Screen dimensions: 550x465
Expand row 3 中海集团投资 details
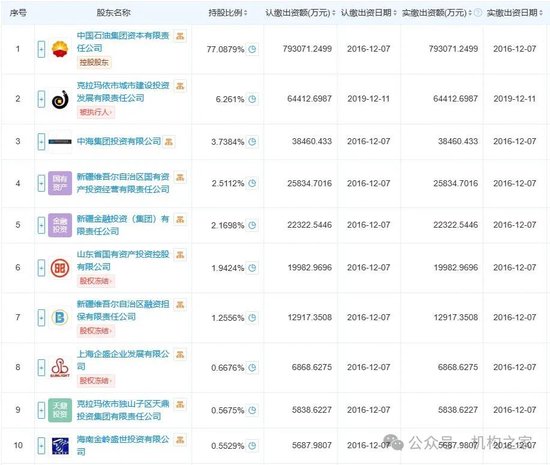point(41,142)
